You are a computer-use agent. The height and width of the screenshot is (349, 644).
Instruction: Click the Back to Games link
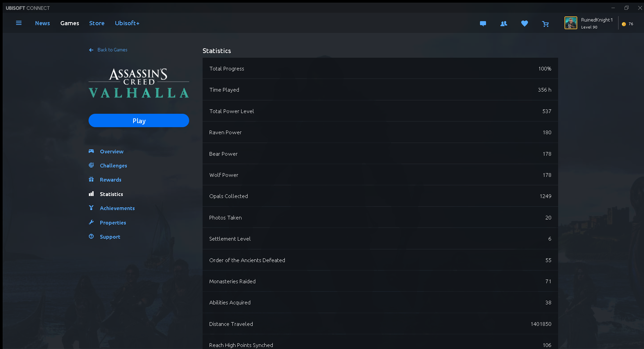[112, 50]
